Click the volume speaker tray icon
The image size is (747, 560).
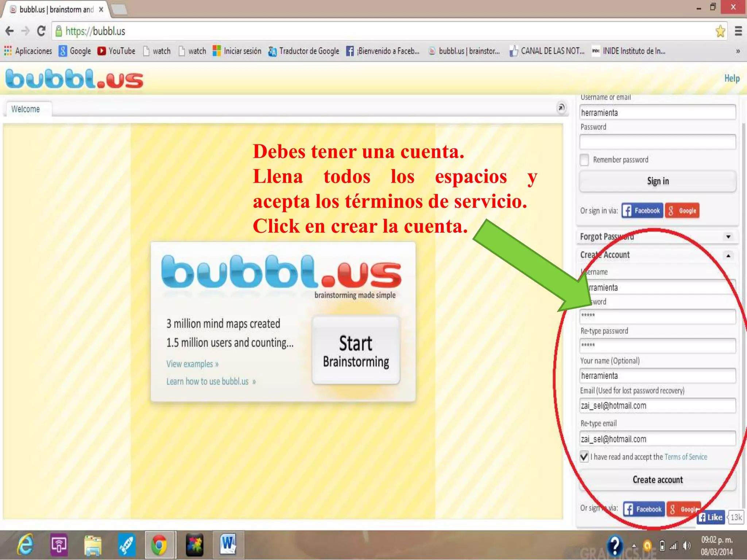click(687, 546)
